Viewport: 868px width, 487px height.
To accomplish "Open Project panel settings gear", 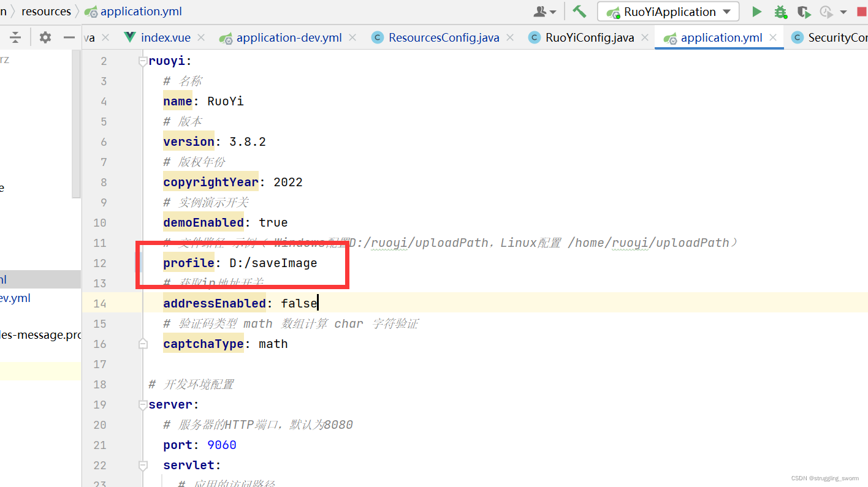I will tap(45, 37).
